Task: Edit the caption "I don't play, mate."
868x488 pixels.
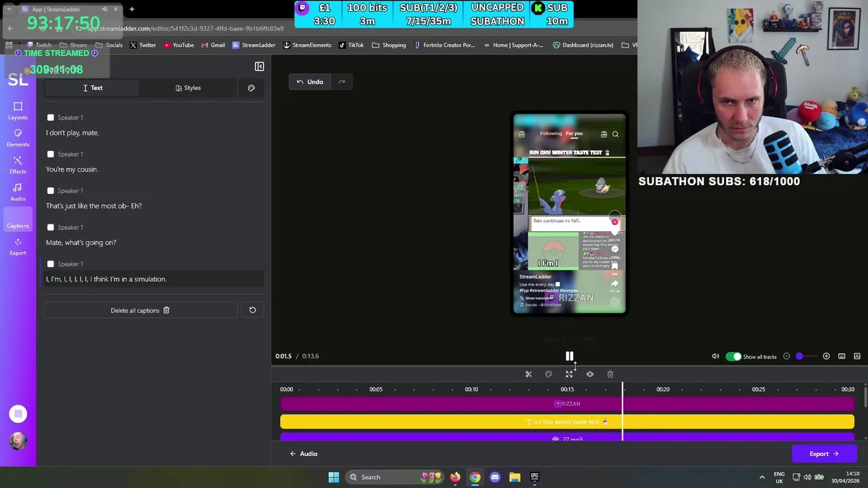Action: click(73, 133)
